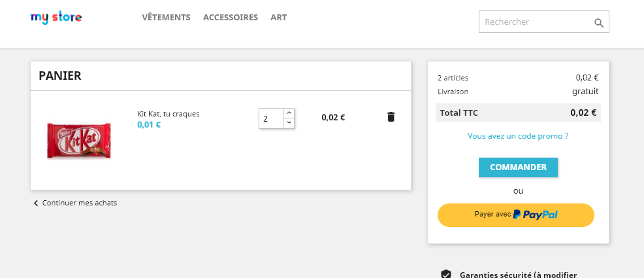Open the Accessoires menu

coord(231,18)
